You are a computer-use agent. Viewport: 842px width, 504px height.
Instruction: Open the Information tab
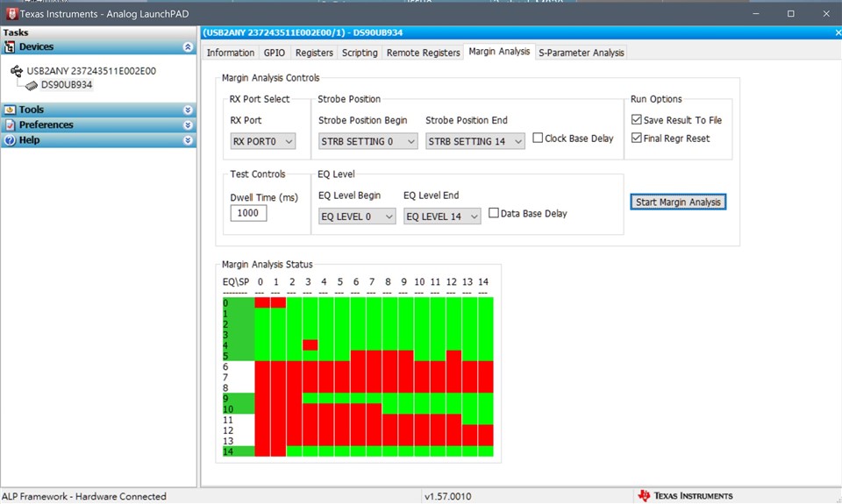(x=231, y=53)
